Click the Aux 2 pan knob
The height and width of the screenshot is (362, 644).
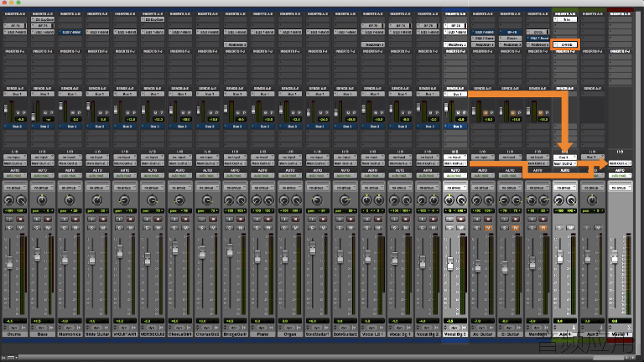click(592, 200)
